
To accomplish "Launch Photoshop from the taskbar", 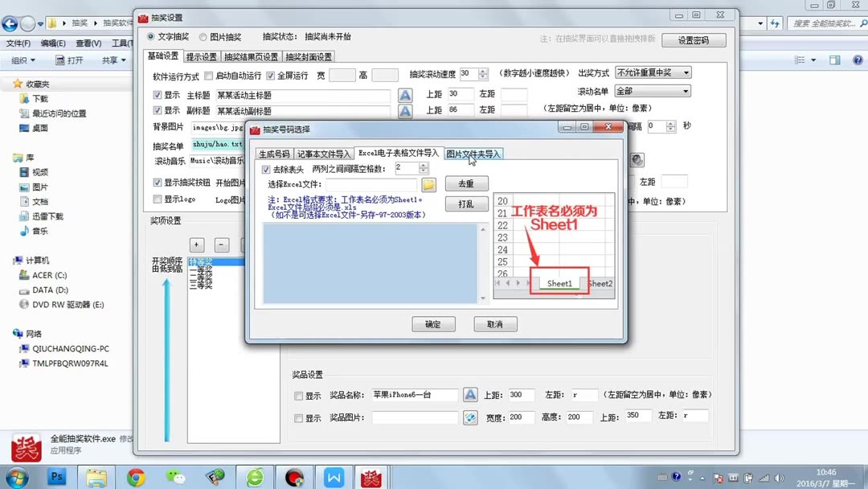I will pyautogui.click(x=56, y=476).
